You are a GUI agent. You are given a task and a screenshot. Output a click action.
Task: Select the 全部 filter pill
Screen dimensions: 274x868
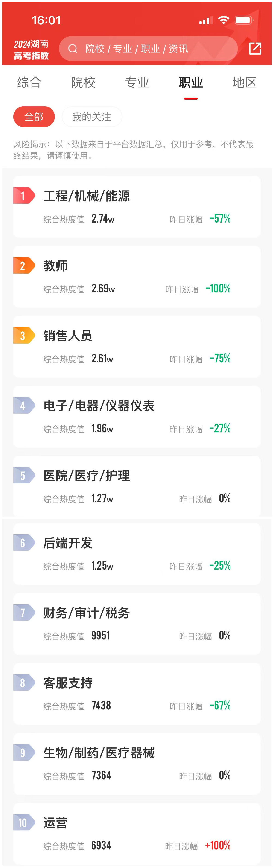pos(34,117)
